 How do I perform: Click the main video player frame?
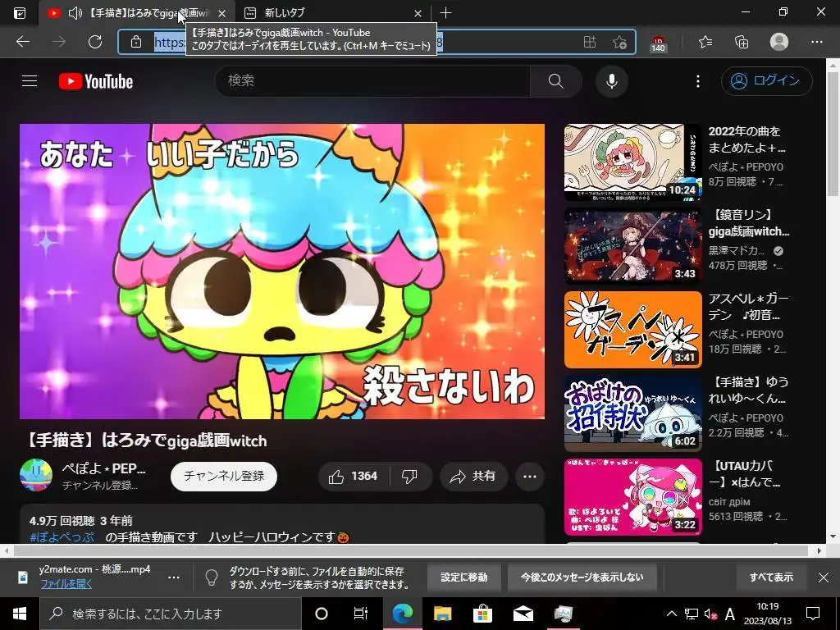(x=282, y=272)
